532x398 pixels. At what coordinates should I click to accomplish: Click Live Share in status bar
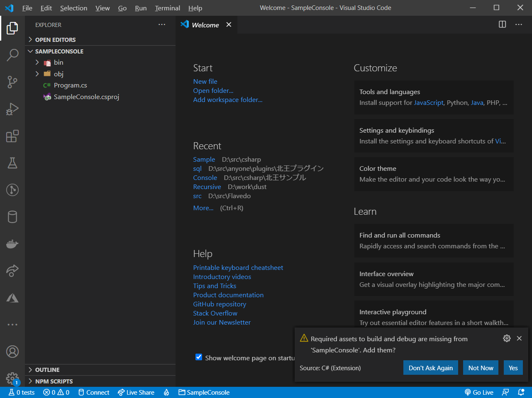click(136, 392)
